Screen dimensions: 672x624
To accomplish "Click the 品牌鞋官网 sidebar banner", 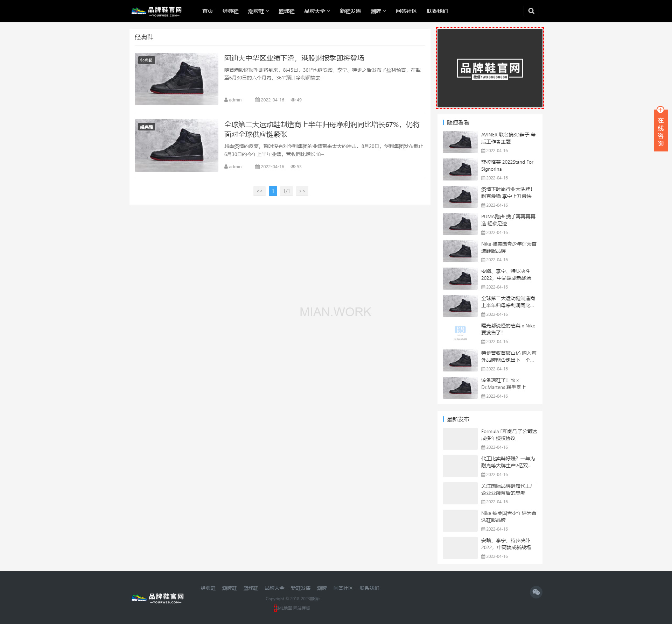I will (x=490, y=68).
